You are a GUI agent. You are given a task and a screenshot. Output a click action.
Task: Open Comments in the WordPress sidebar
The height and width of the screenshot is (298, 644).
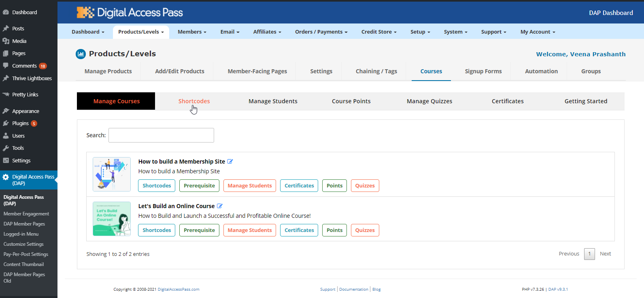(x=24, y=66)
